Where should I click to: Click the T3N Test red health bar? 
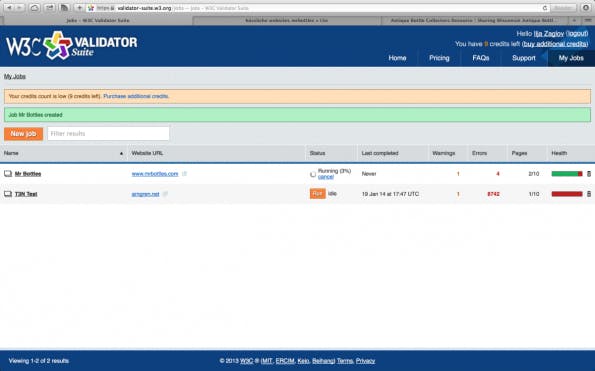pos(567,194)
